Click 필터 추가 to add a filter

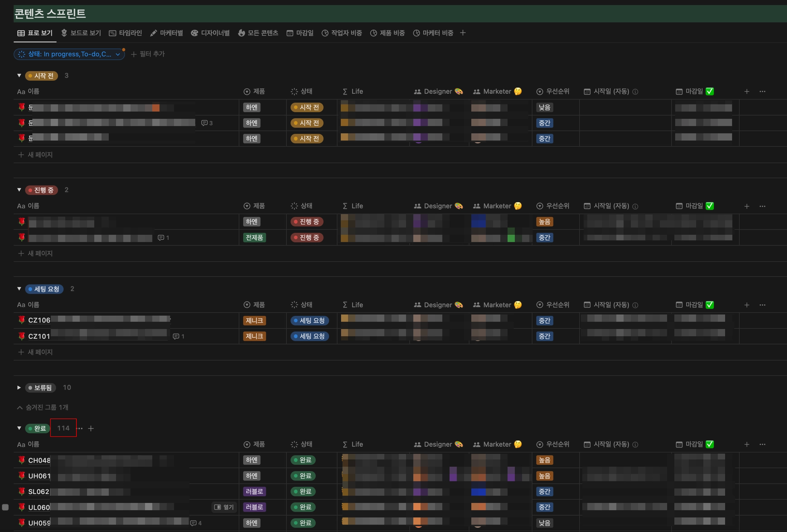click(148, 54)
